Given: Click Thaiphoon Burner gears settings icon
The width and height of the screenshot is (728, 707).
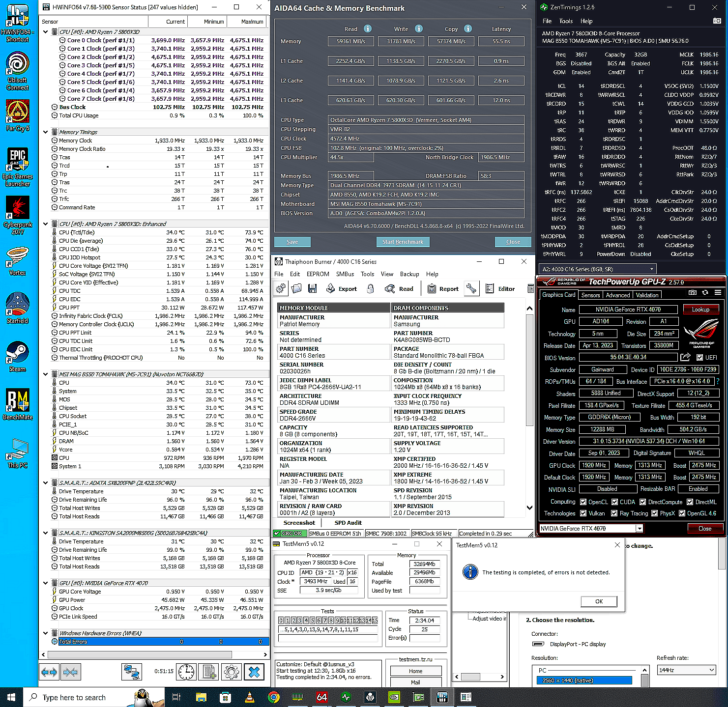Looking at the screenshot, I should 281,289.
